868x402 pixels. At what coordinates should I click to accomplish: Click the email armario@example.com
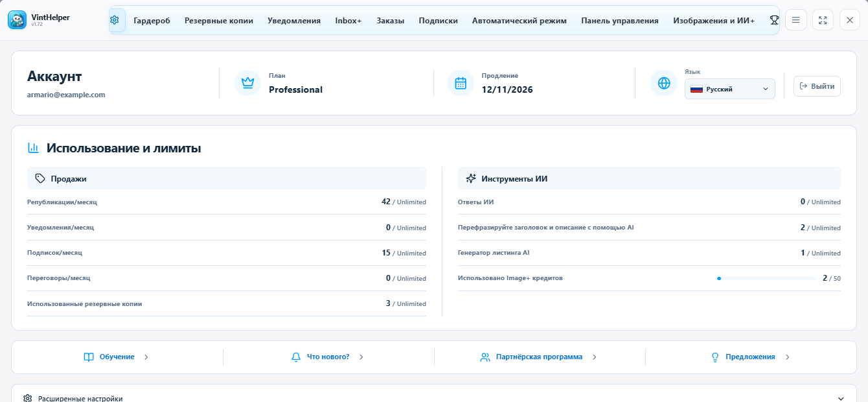click(66, 95)
